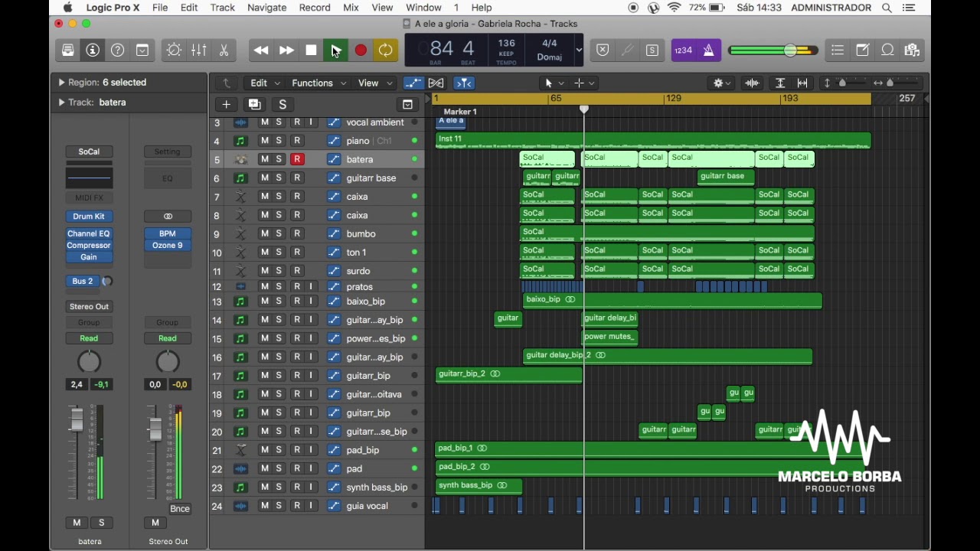This screenshot has width=980, height=551.
Task: Open the Track menu in menu bar
Action: point(222,8)
